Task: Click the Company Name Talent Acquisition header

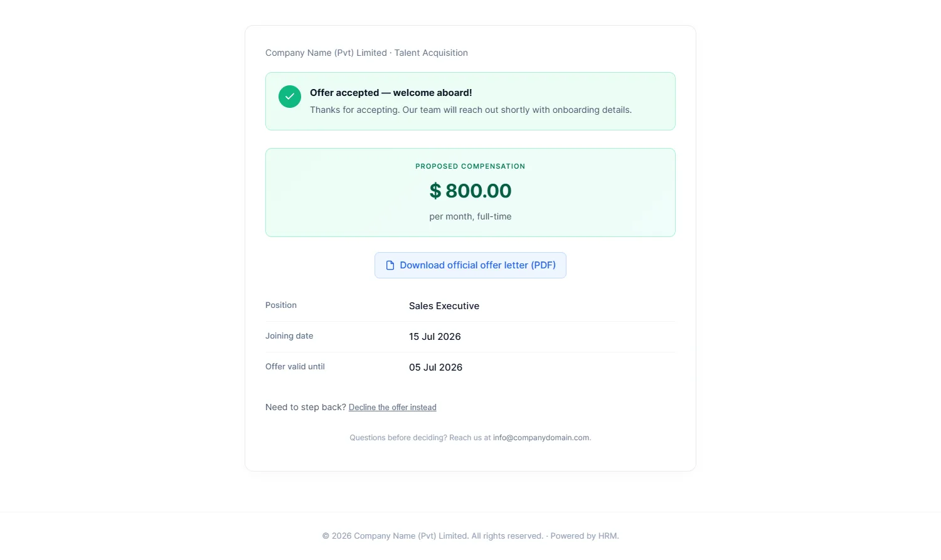Action: [366, 53]
